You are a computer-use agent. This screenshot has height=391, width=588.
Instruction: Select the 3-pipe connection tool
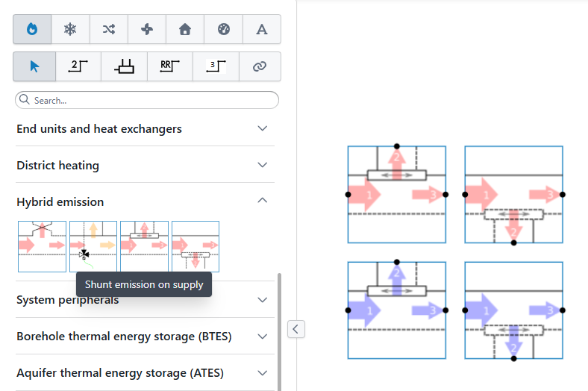click(x=216, y=66)
